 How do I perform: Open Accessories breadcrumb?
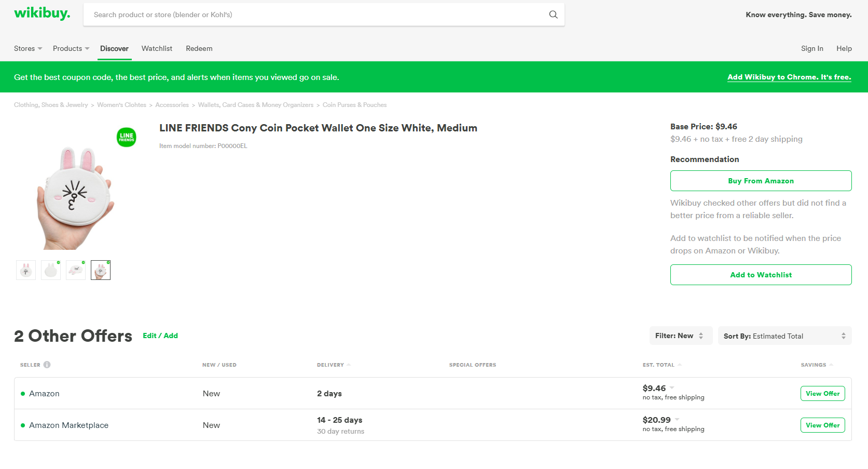click(172, 105)
